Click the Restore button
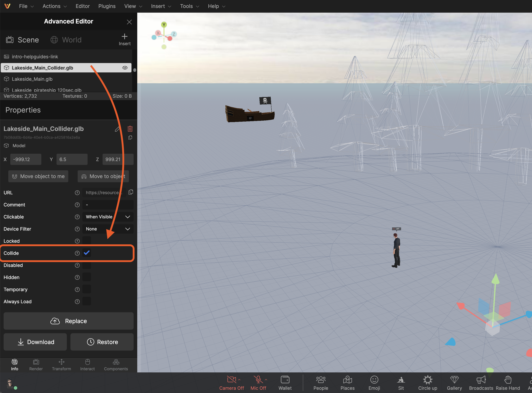Image resolution: width=532 pixels, height=393 pixels. point(102,342)
